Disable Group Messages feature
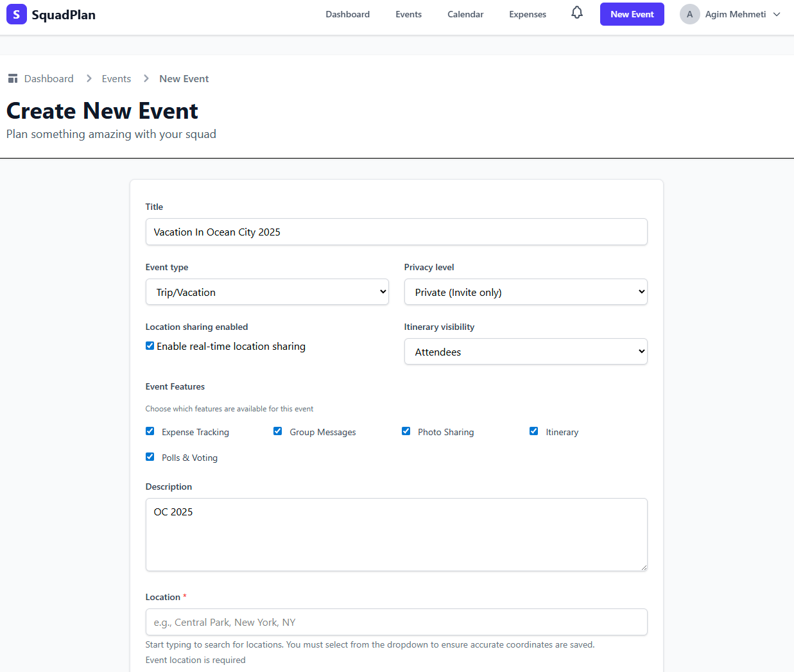Viewport: 794px width, 672px height. coord(277,431)
